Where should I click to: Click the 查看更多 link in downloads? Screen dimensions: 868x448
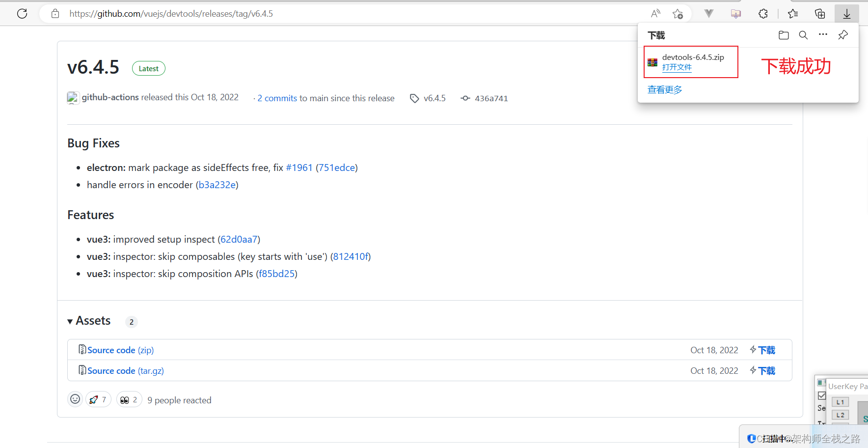(x=665, y=89)
